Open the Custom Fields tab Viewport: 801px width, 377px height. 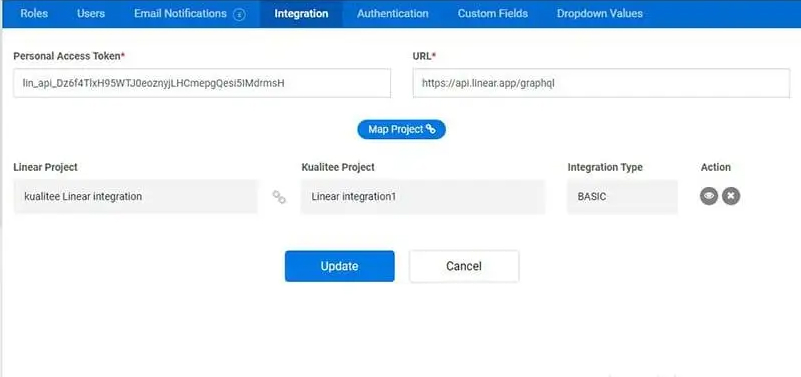(x=492, y=14)
